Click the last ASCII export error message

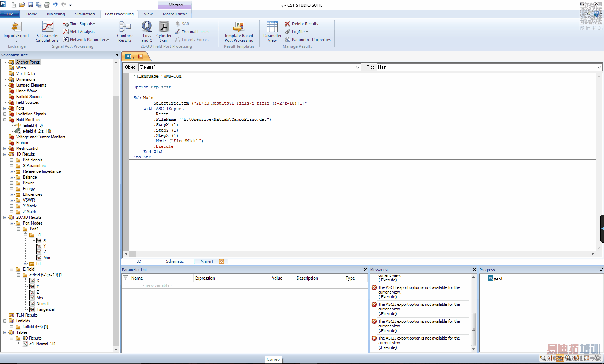419,343
